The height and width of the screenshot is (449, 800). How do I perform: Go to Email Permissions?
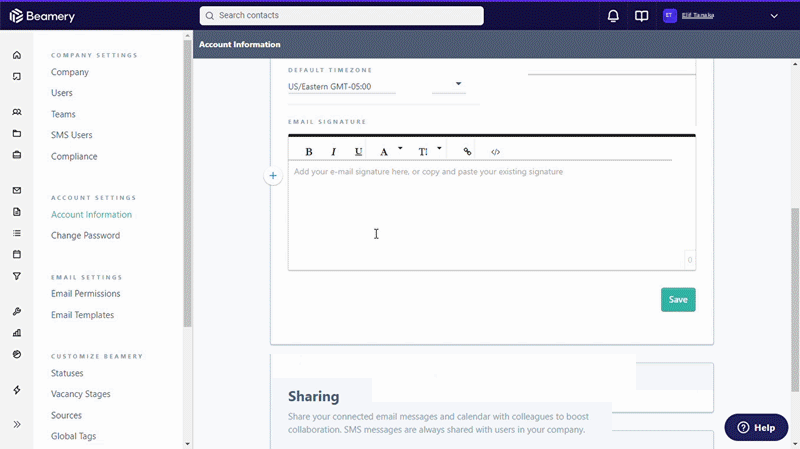pos(86,294)
